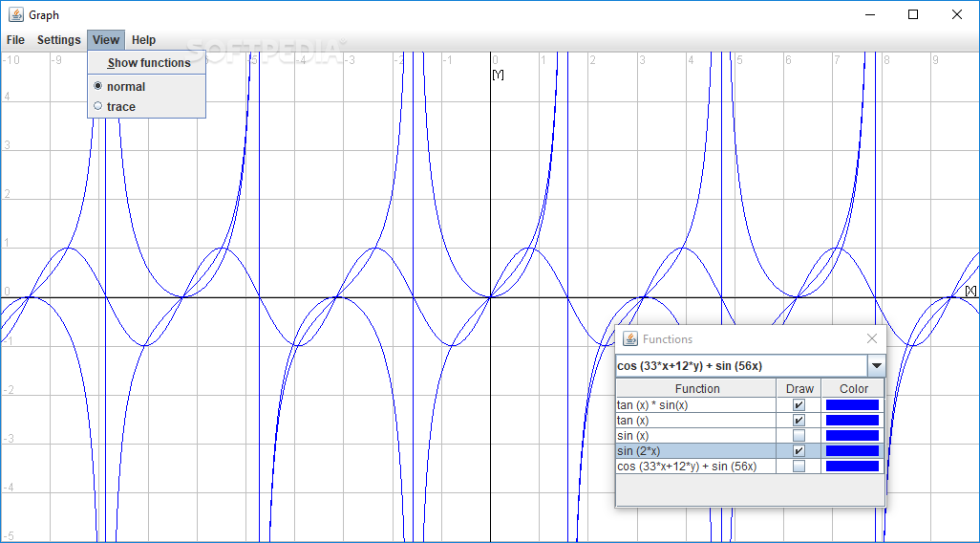Image resolution: width=980 pixels, height=543 pixels.
Task: Click the Color column header
Action: 853,388
